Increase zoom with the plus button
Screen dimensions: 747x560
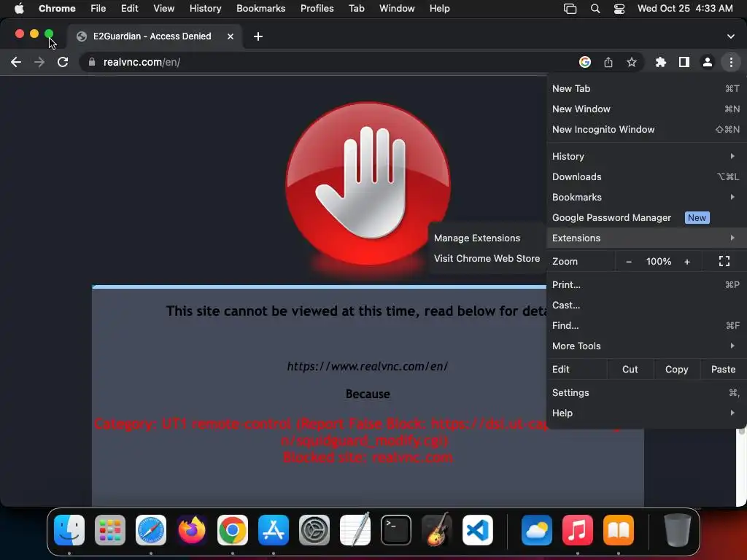[687, 262]
